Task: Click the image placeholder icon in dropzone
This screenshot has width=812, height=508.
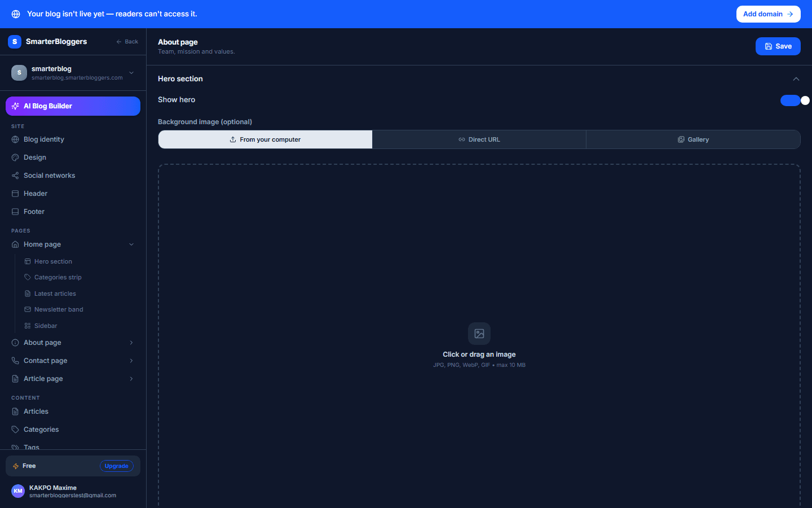Action: [x=479, y=334]
